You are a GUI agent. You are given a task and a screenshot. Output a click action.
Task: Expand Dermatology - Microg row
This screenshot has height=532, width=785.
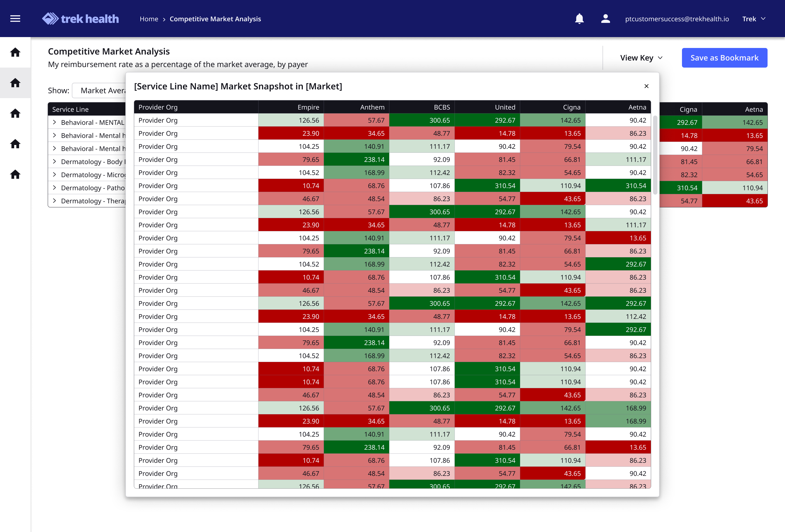55,175
